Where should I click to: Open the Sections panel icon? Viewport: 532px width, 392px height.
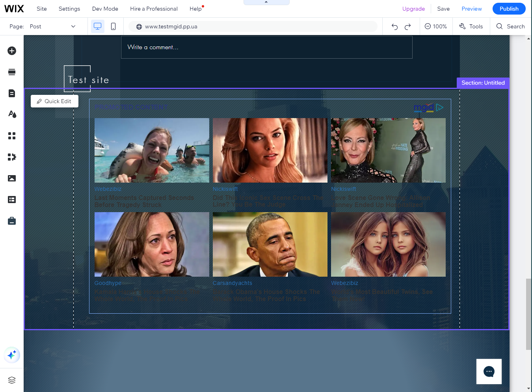12,72
